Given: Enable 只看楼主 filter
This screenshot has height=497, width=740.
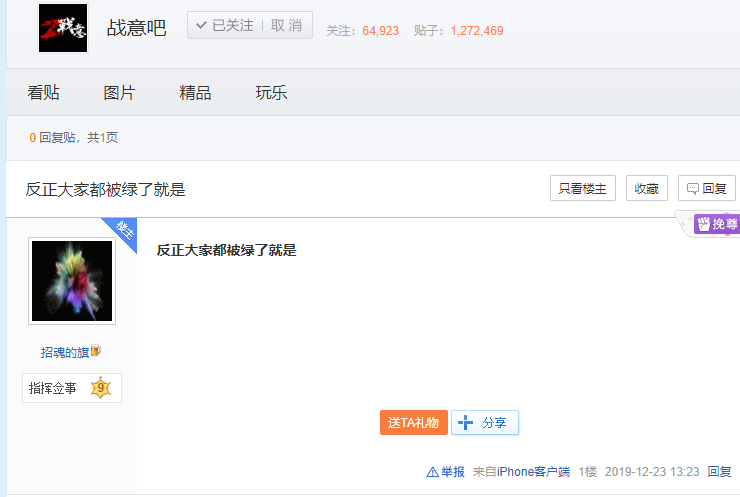Looking at the screenshot, I should coord(582,188).
